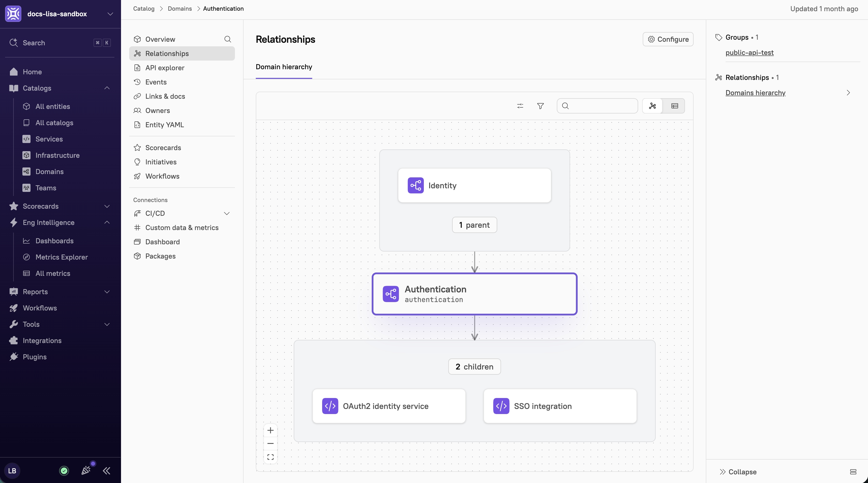Click Collapse in the right panel

pos(738,472)
